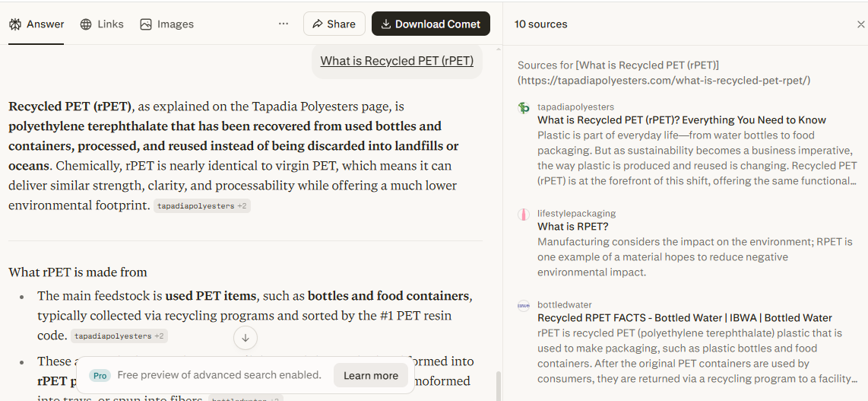868x401 pixels.
Task: Click the Share button
Action: [x=334, y=24]
